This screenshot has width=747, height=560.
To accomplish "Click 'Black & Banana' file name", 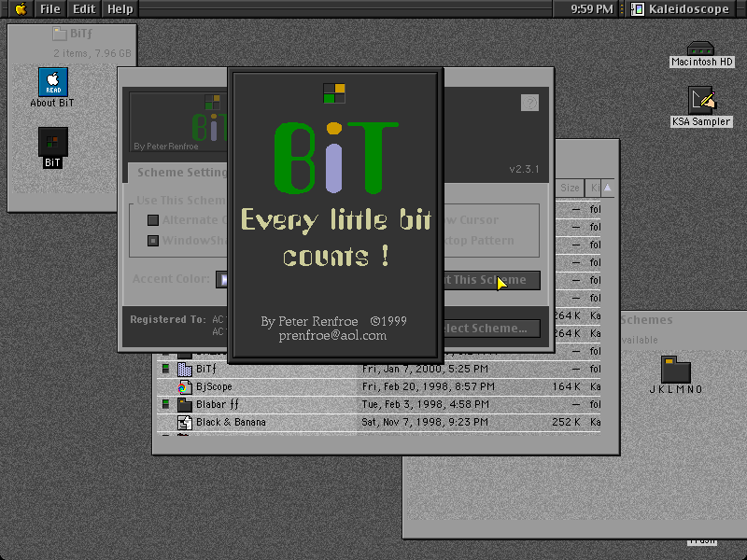I will 231,423.
